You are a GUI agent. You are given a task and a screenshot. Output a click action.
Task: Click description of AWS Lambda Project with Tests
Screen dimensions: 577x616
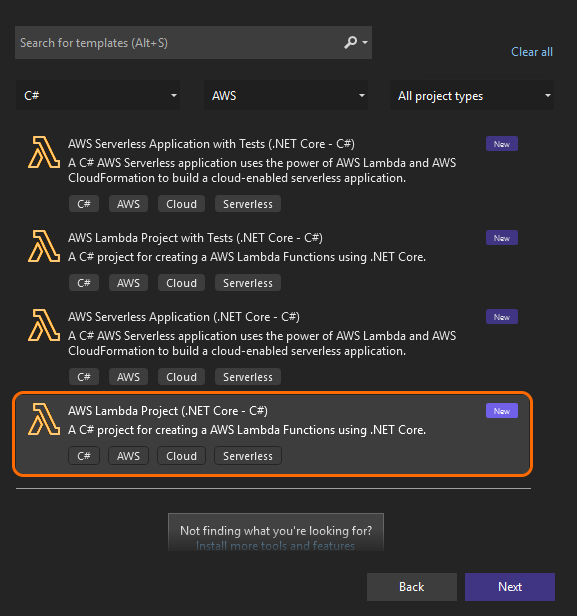point(247,257)
